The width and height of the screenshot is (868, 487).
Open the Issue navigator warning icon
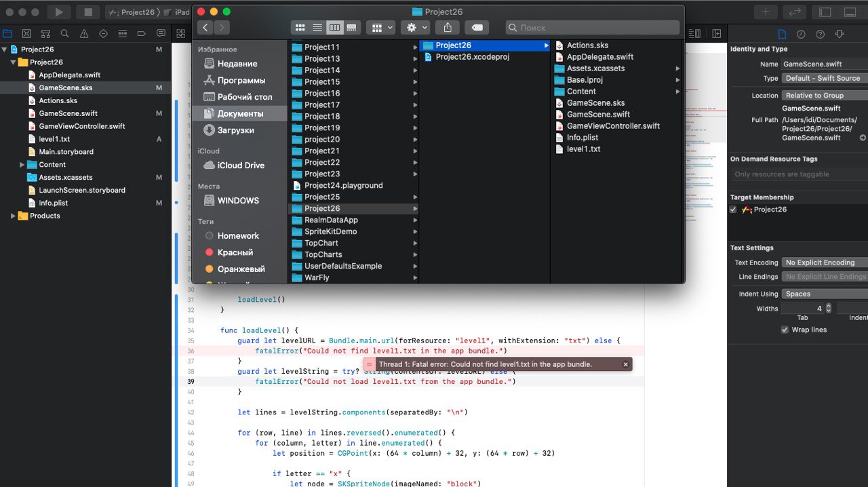[x=84, y=33]
